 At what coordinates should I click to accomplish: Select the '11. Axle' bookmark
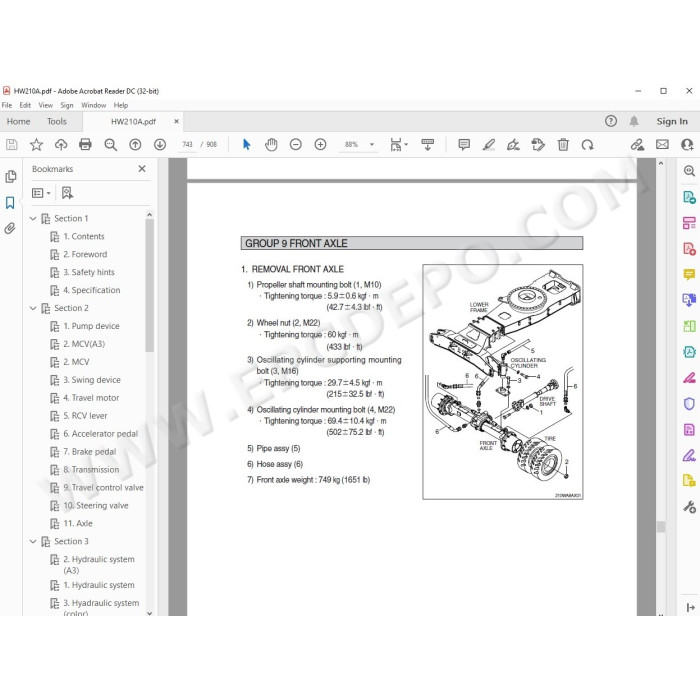coord(78,523)
